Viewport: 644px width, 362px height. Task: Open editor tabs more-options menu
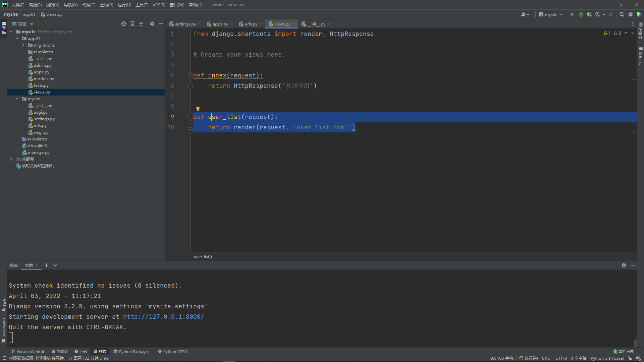click(633, 24)
